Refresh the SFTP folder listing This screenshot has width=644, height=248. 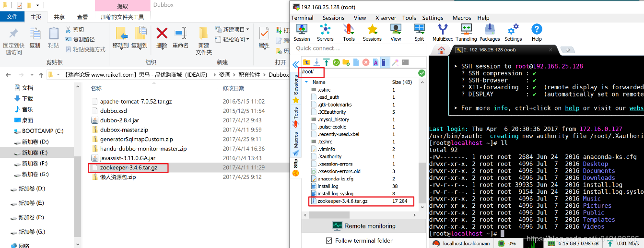[336, 62]
